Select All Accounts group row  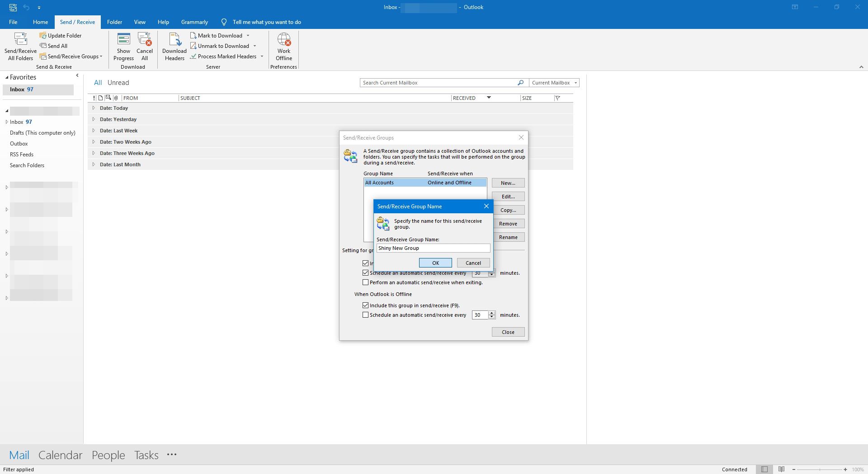[425, 183]
